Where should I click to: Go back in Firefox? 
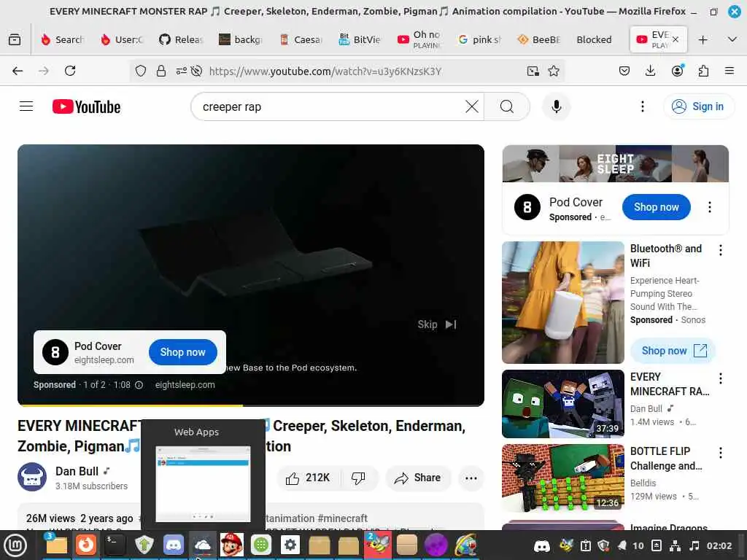(x=18, y=71)
